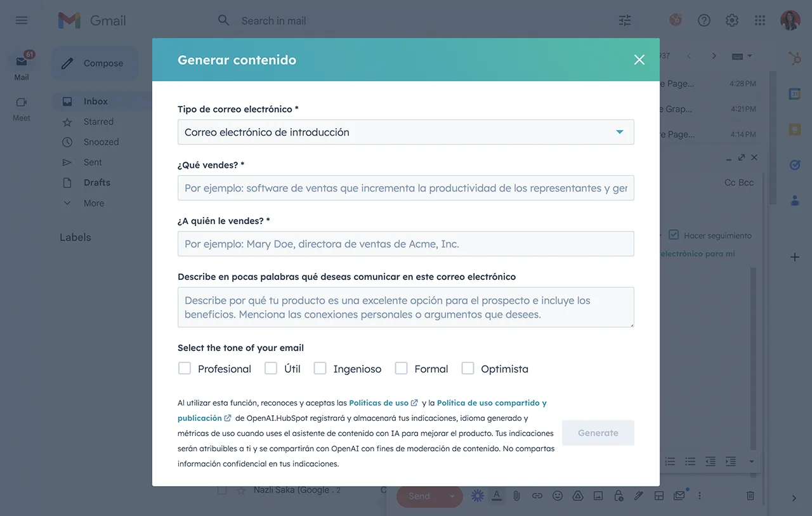Click the ¿Qué vendes? input field

pyautogui.click(x=405, y=188)
